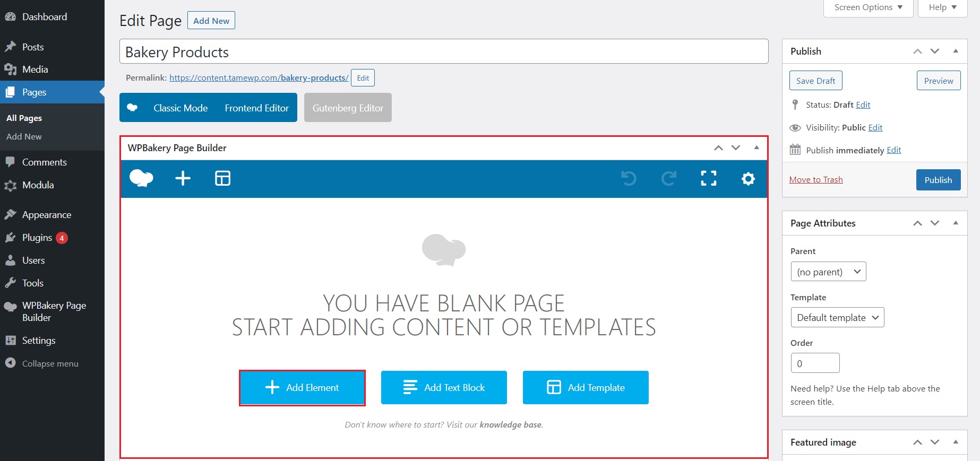Switch to Gutenberg Editor
Screen dimensions: 980x461
pos(348,108)
